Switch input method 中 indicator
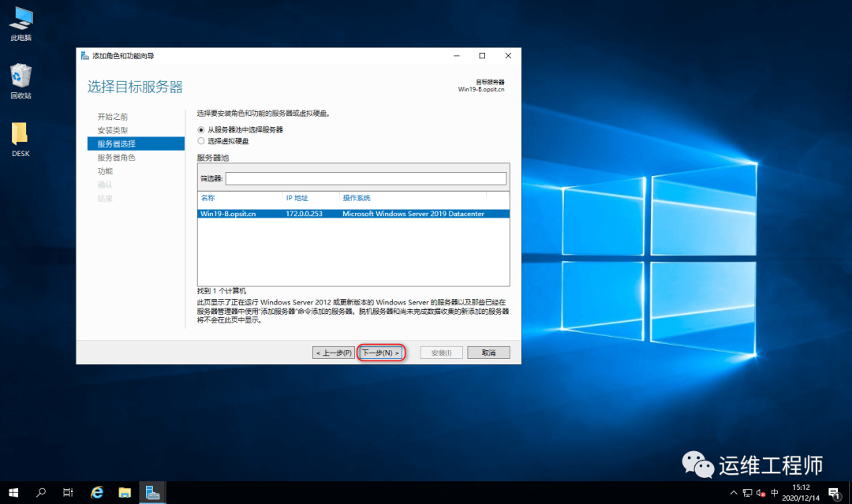This screenshot has width=852, height=504. point(775,493)
